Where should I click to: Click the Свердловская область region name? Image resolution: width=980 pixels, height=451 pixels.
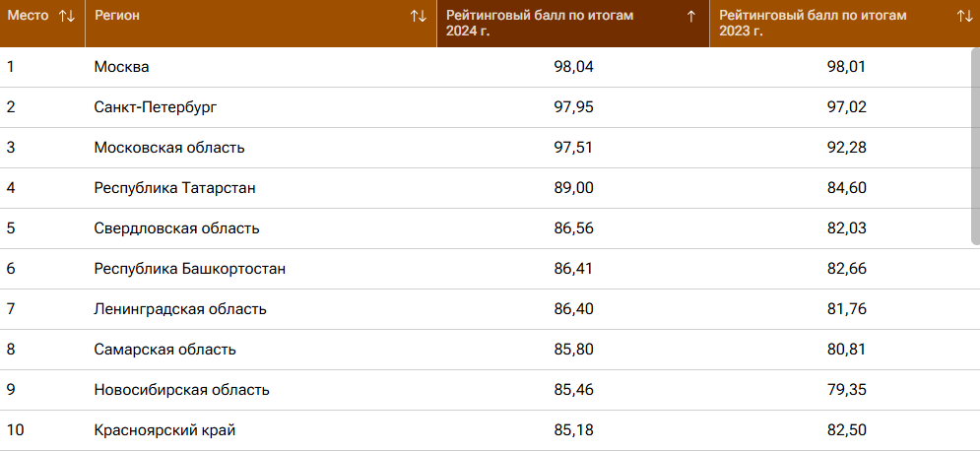177,228
